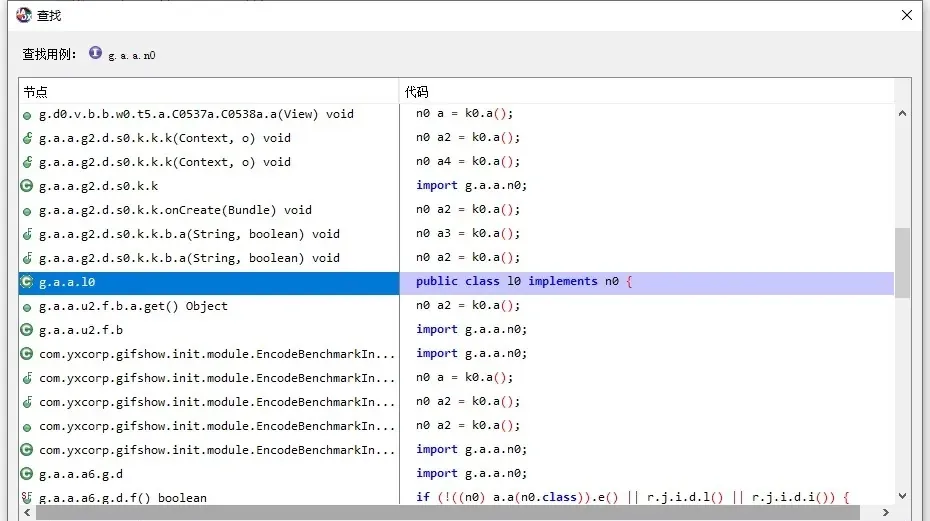
Task: Click the scroll right arrow at the bottom
Action: [x=886, y=512]
